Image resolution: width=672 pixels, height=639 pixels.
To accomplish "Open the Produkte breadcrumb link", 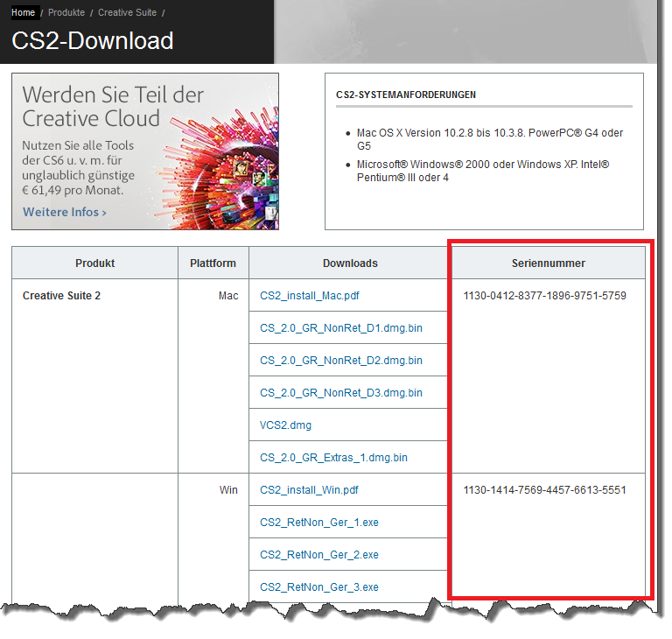I will (x=66, y=13).
